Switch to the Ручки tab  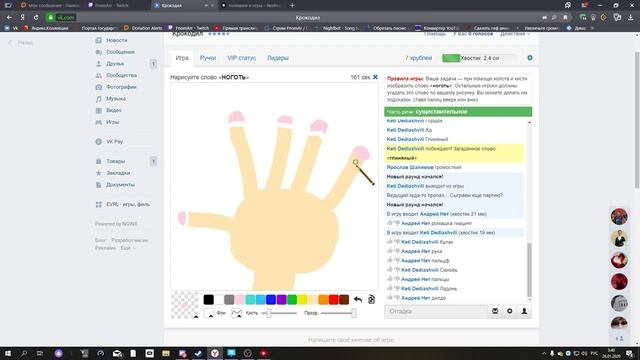coord(208,58)
